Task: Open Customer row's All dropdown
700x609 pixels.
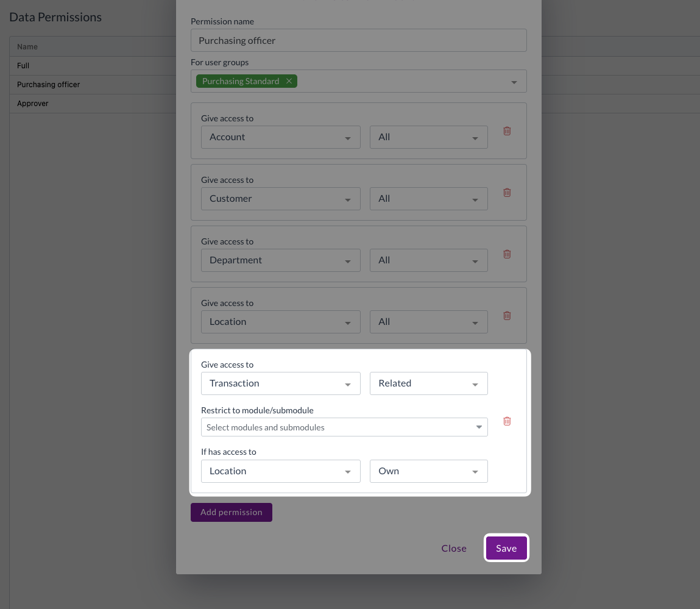Action: (x=428, y=199)
